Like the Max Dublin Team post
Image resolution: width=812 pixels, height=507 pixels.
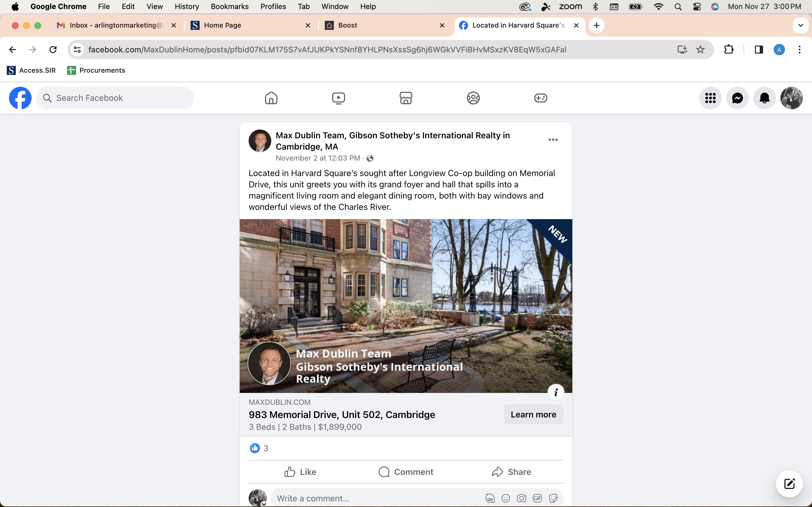coord(300,472)
